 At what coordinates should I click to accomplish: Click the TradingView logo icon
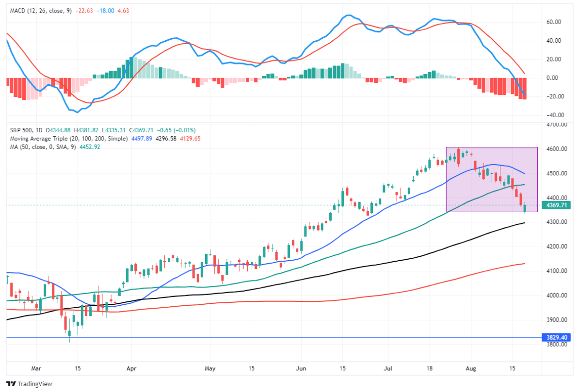coord(11,384)
